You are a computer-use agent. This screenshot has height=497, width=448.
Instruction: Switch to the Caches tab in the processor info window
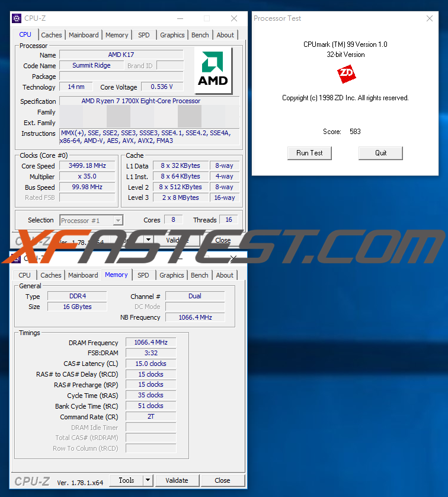click(52, 35)
